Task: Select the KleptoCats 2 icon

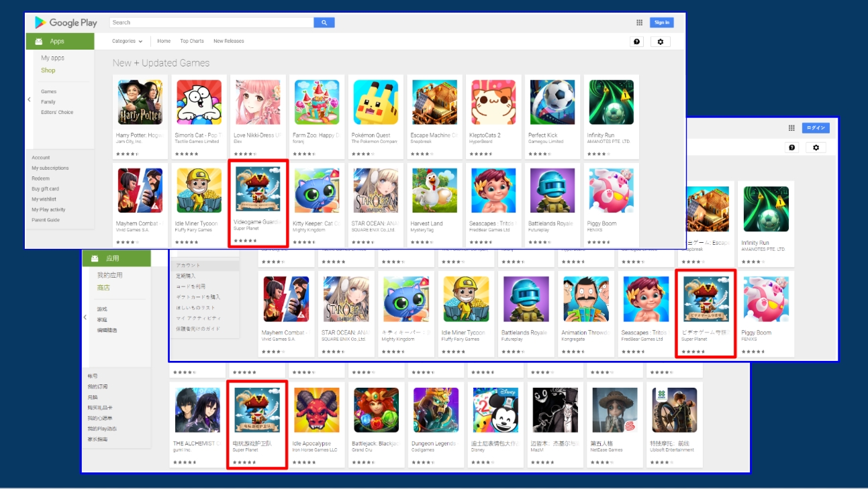Action: (x=493, y=103)
